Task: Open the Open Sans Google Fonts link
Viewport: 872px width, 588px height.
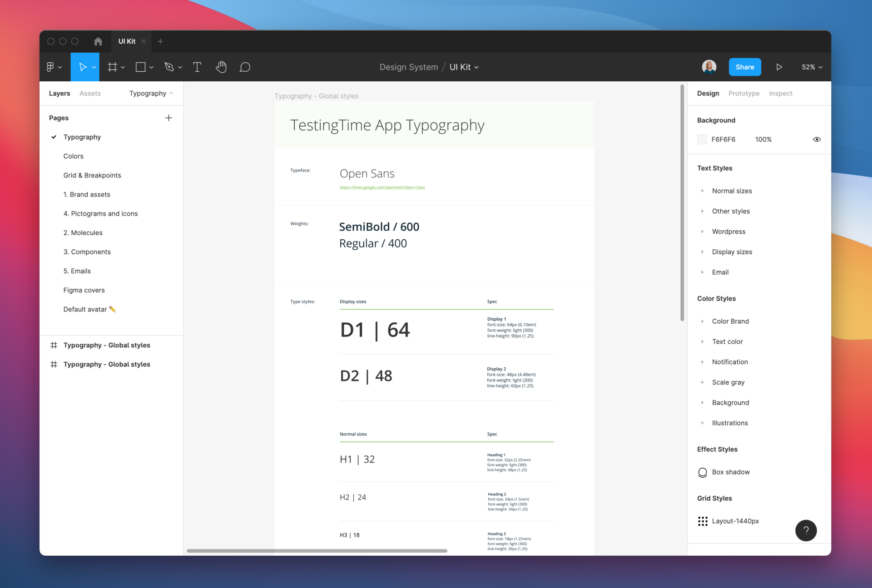Action: (382, 187)
